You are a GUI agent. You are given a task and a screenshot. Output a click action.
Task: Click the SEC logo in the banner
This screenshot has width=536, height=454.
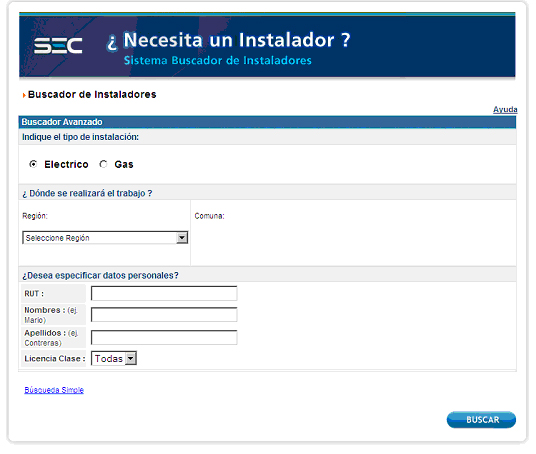[58, 45]
